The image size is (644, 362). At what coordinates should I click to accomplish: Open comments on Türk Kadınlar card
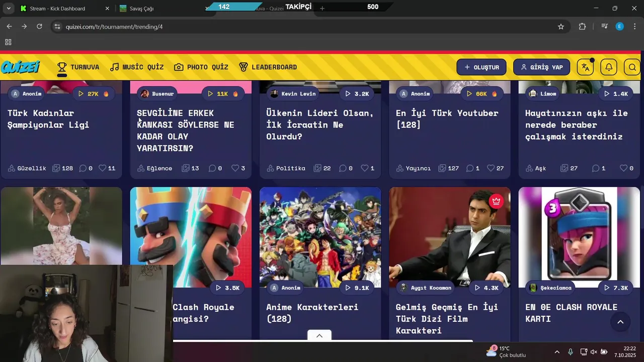83,168
